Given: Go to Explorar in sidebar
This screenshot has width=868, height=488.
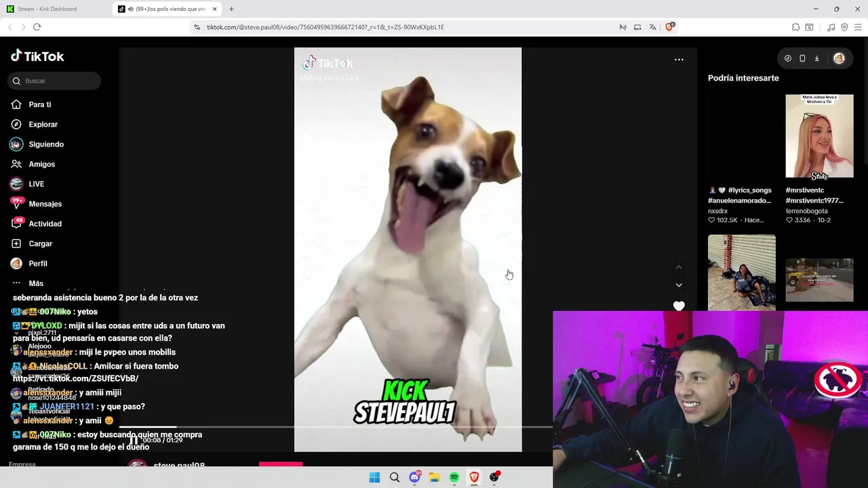Looking at the screenshot, I should [x=43, y=124].
